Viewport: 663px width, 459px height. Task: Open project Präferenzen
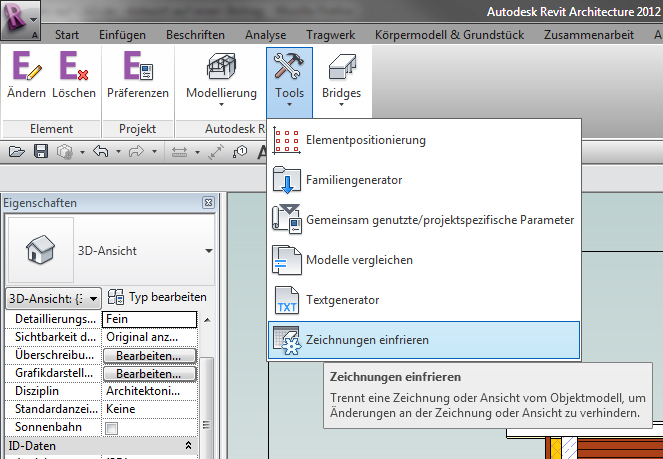[138, 74]
